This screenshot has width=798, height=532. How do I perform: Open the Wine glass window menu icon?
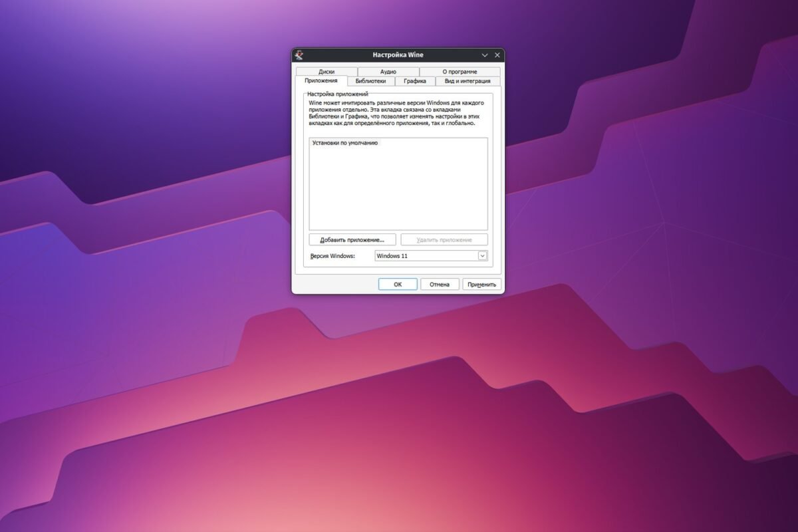click(299, 55)
